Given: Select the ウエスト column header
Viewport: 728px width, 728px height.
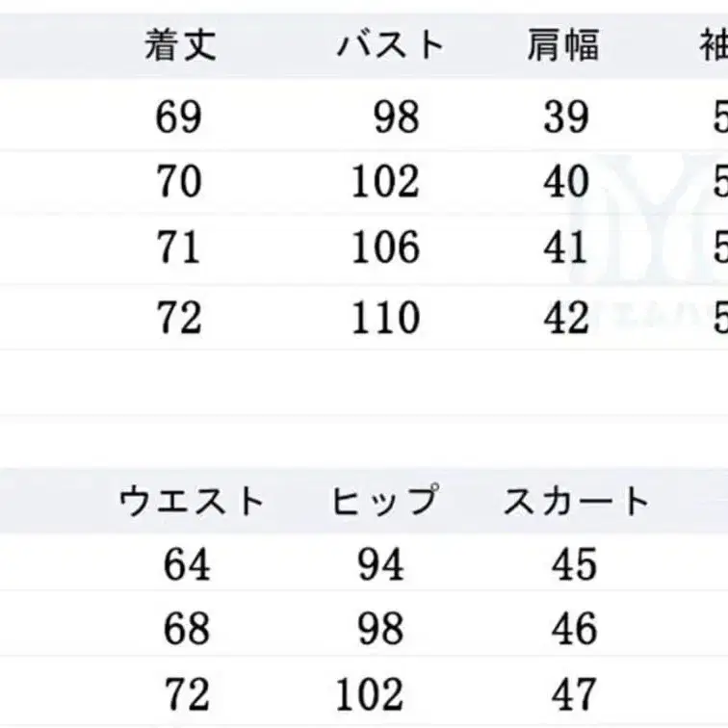Looking at the screenshot, I should [x=192, y=501].
